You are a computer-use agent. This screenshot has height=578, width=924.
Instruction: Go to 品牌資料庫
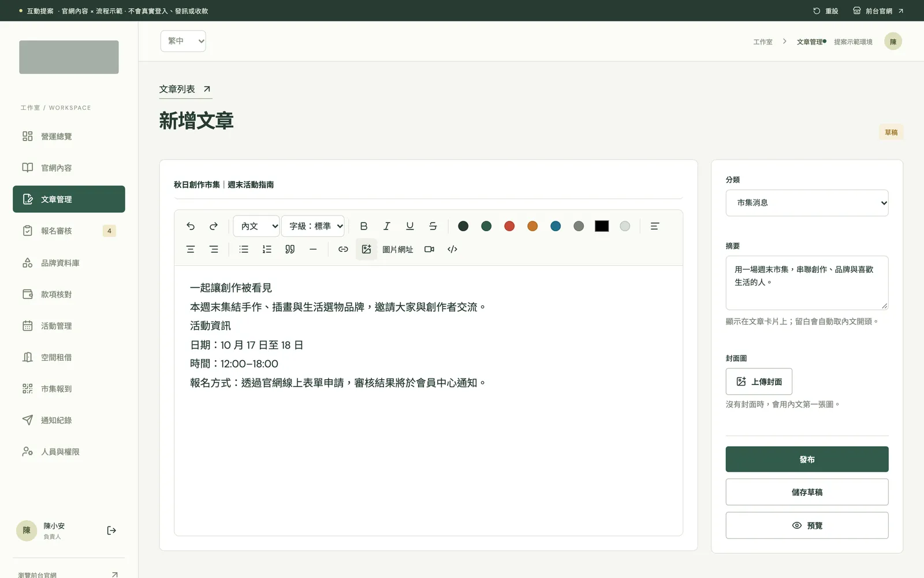click(69, 262)
